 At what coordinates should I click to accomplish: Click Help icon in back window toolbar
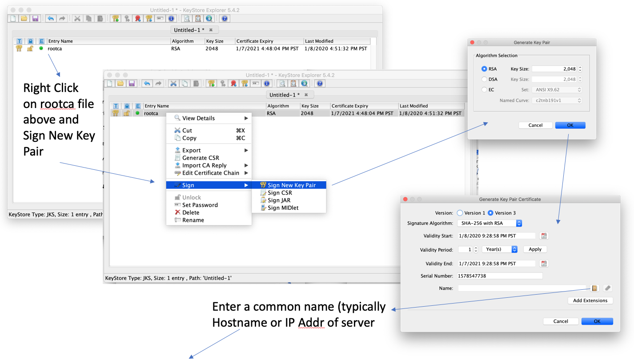225,19
